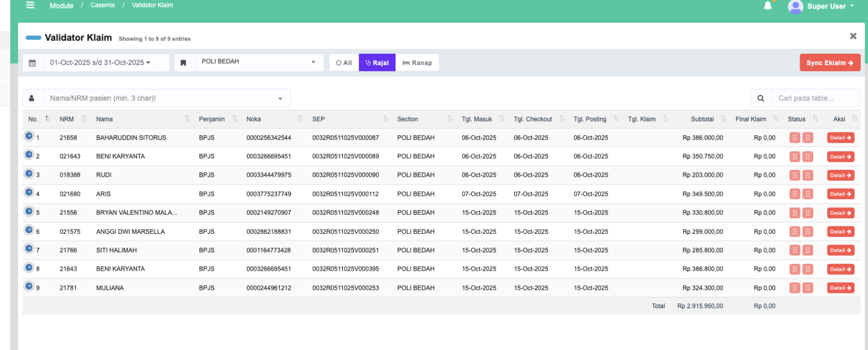Open the Casemix breadcrumb link
The width and height of the screenshot is (868, 350).
[103, 5]
